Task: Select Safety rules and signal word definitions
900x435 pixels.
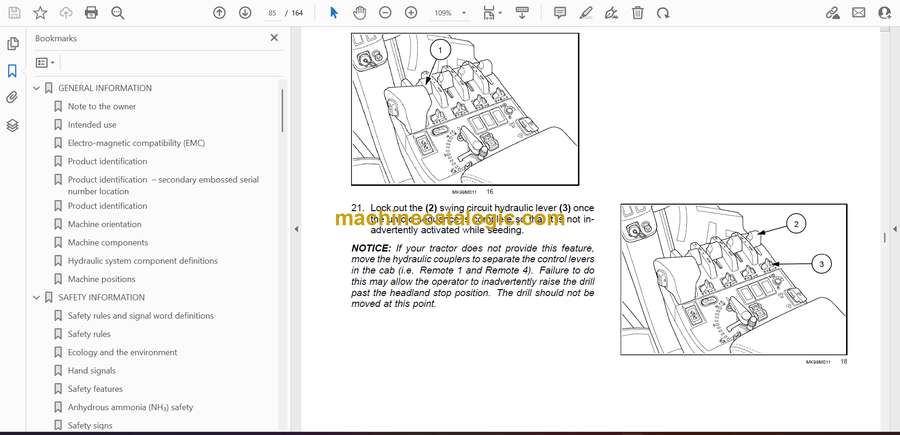Action: (141, 316)
